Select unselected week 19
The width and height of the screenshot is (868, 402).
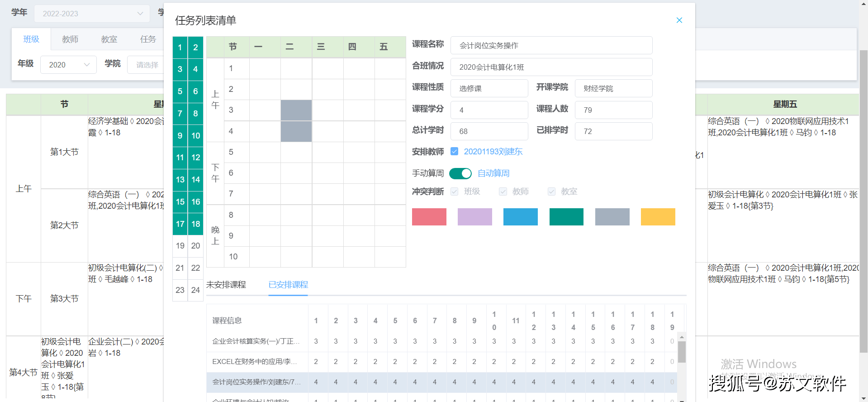coord(180,246)
